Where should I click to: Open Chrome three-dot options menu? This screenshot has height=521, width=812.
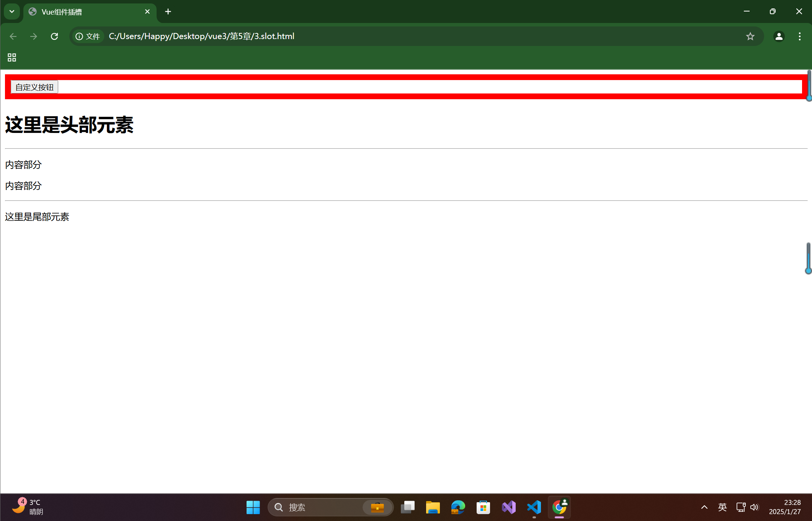[799, 36]
